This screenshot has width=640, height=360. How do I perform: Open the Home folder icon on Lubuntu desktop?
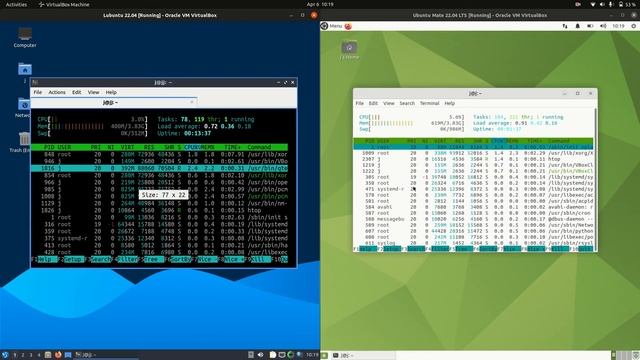(25, 69)
